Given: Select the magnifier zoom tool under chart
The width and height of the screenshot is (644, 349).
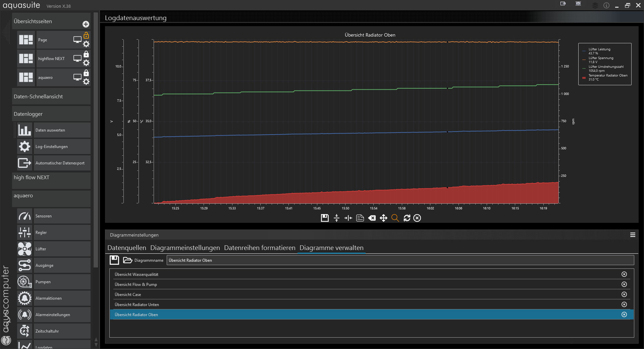Looking at the screenshot, I should pos(395,218).
